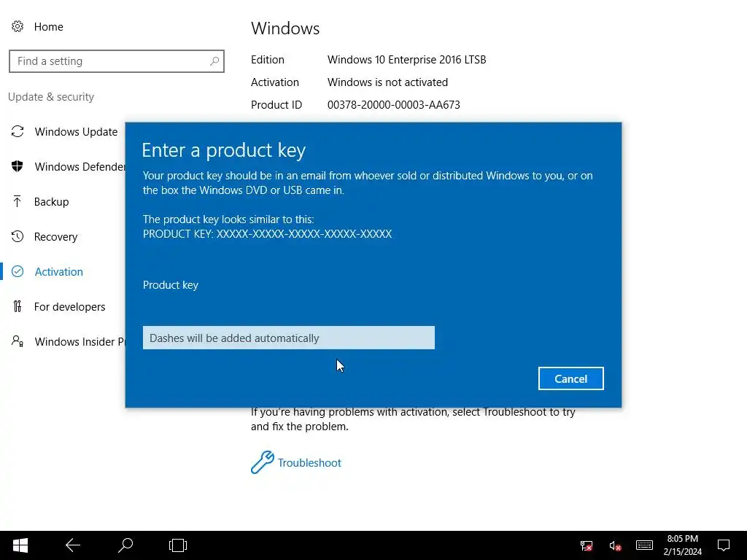Click the magnifier icon in settings search
This screenshot has height=560, width=747.
214,61
